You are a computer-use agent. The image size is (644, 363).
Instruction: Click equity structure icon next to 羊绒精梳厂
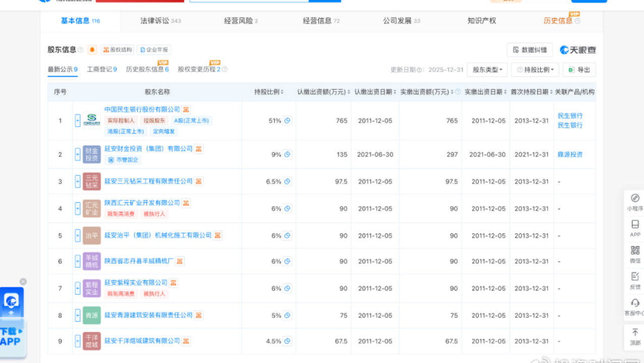(180, 261)
